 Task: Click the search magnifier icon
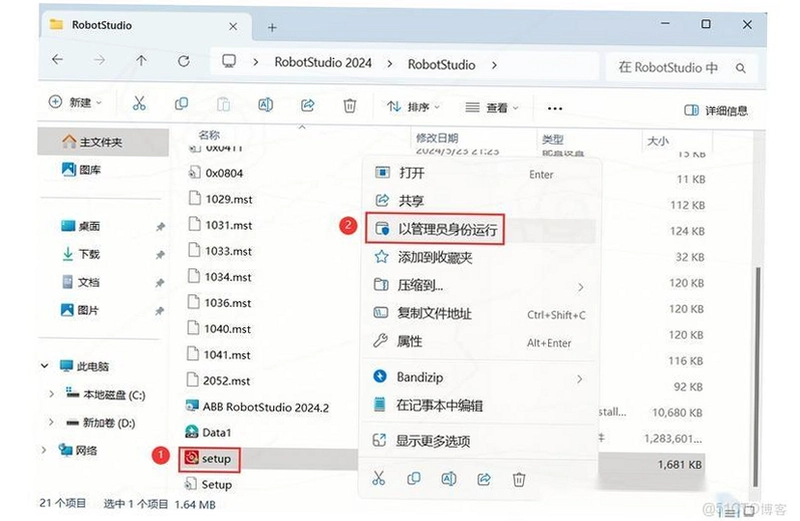tap(741, 68)
